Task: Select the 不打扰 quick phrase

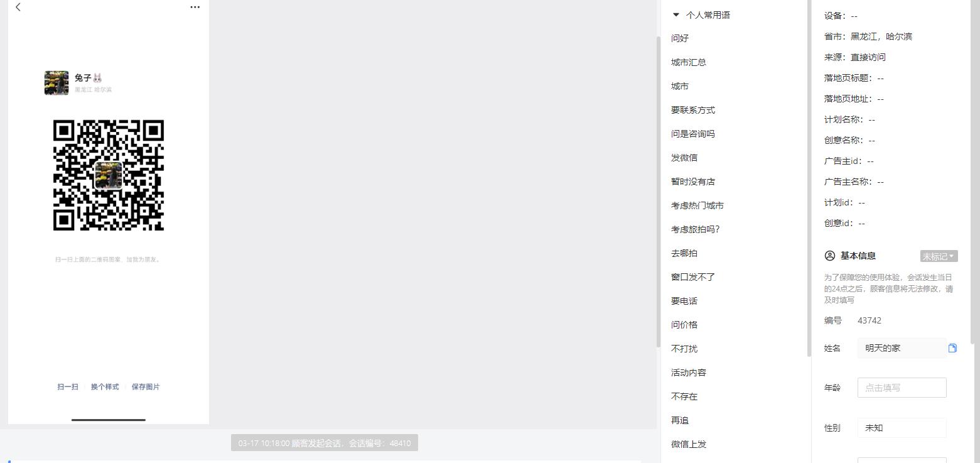Action: (x=684, y=349)
